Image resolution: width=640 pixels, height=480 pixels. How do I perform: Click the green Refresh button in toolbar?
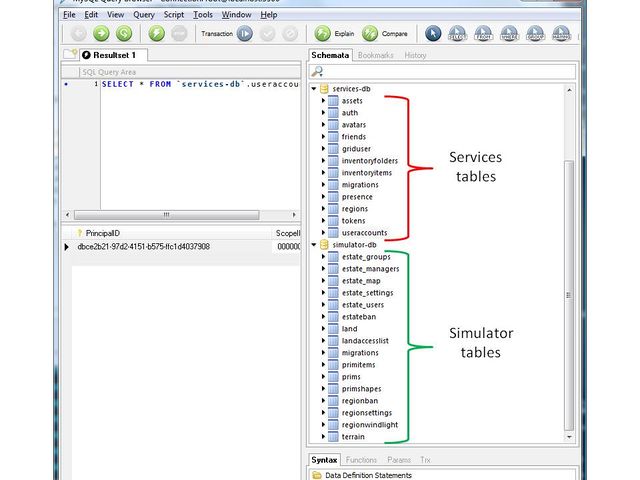click(123, 33)
